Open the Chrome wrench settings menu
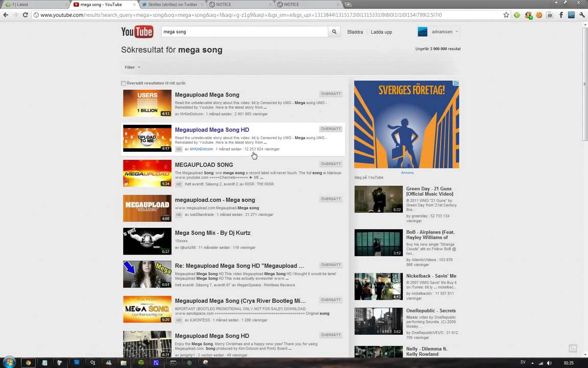Viewport: 588px width, 368px height. 582,15
